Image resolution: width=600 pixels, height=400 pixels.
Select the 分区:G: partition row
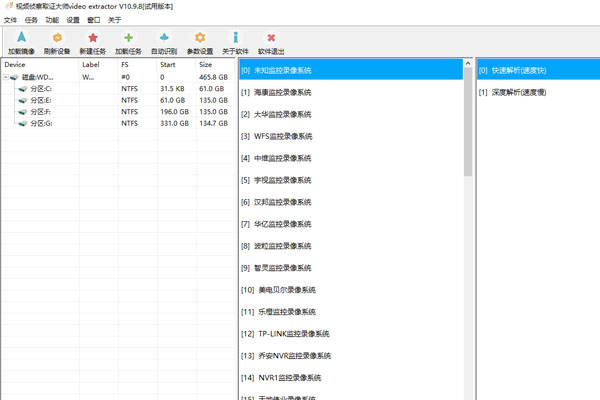118,123
